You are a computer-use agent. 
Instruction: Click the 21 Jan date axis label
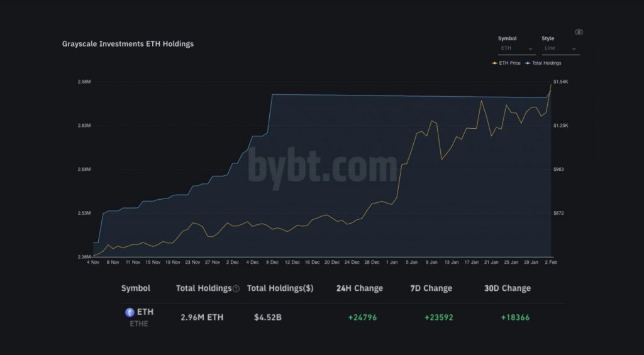coord(491,262)
